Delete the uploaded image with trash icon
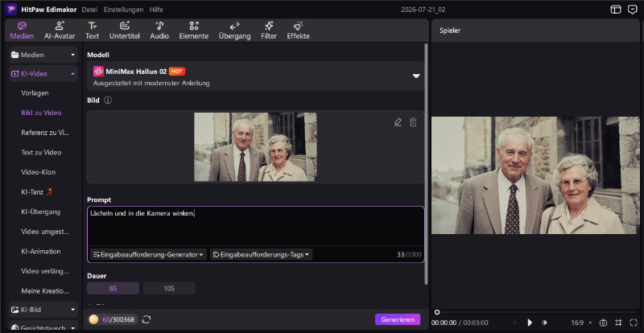This screenshot has width=644, height=333. pos(413,122)
